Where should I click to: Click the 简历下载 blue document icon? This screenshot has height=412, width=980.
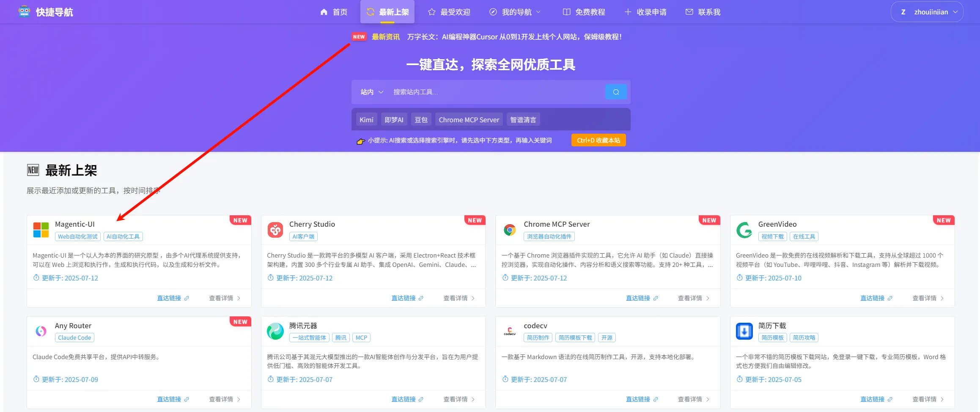[744, 331]
